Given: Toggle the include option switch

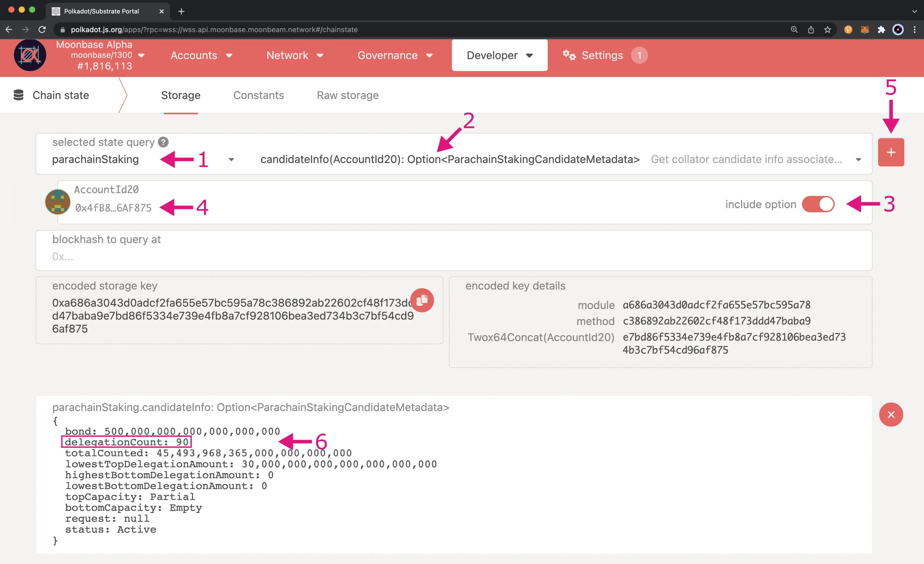Looking at the screenshot, I should (x=818, y=204).
